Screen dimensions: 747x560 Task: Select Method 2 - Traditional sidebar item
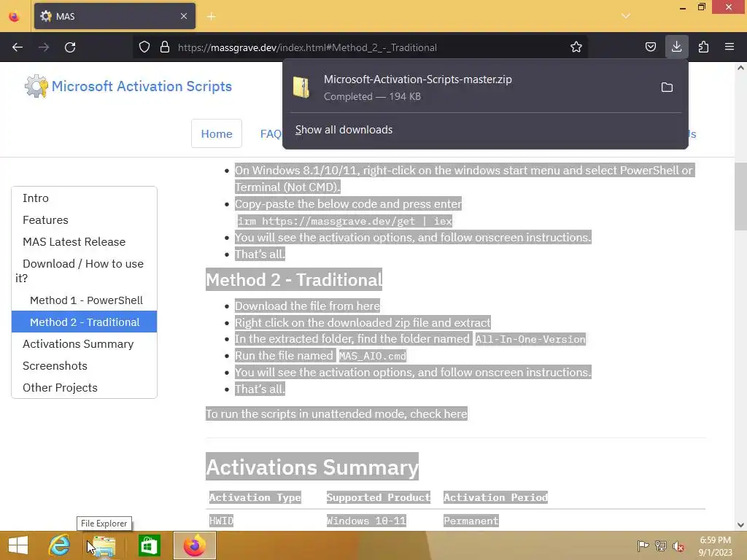85,322
